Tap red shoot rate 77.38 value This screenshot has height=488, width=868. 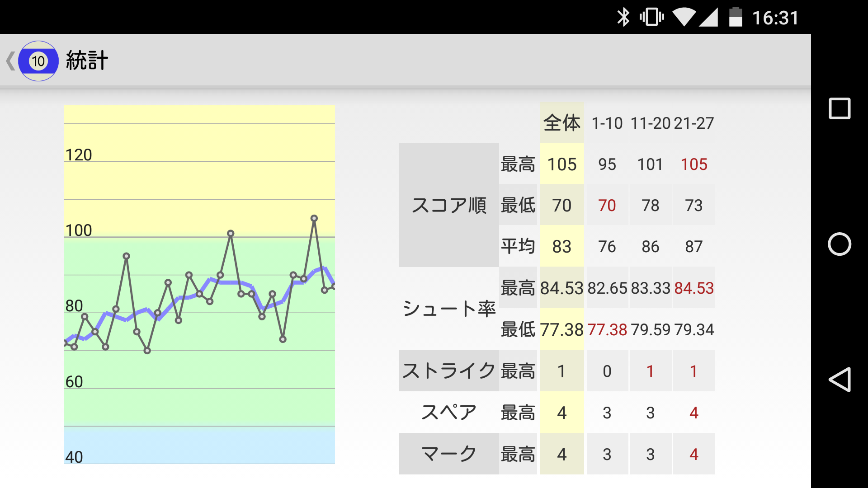607,329
